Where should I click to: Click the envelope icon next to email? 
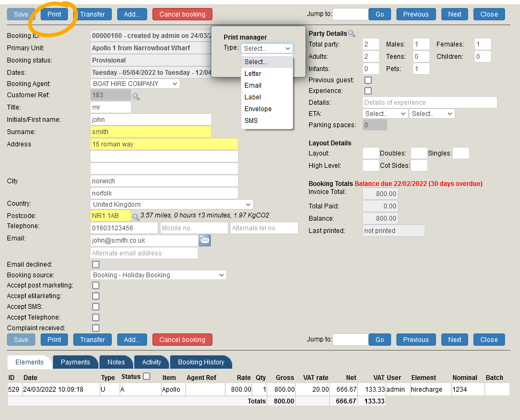(205, 241)
